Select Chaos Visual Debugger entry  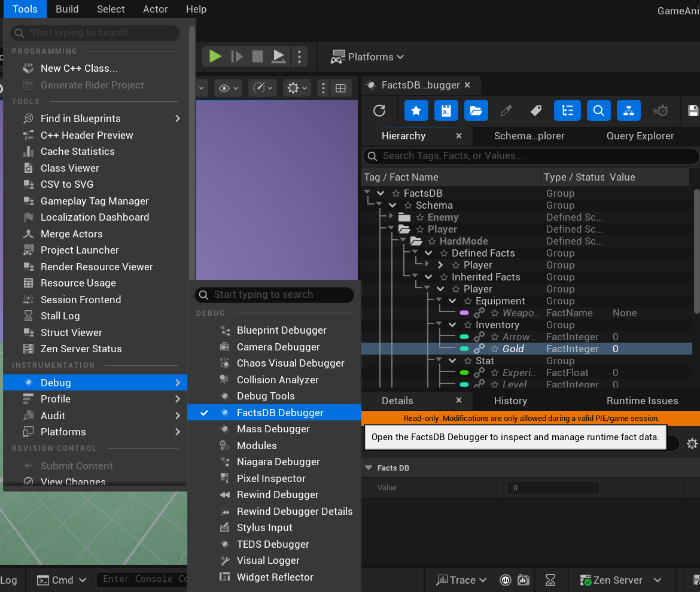pyautogui.click(x=274, y=363)
